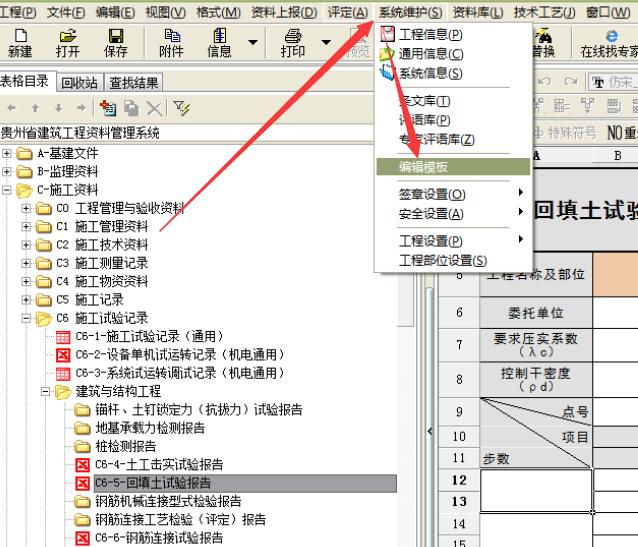Open the 安全设置(A) submenu
638x547 pixels.
point(453,213)
